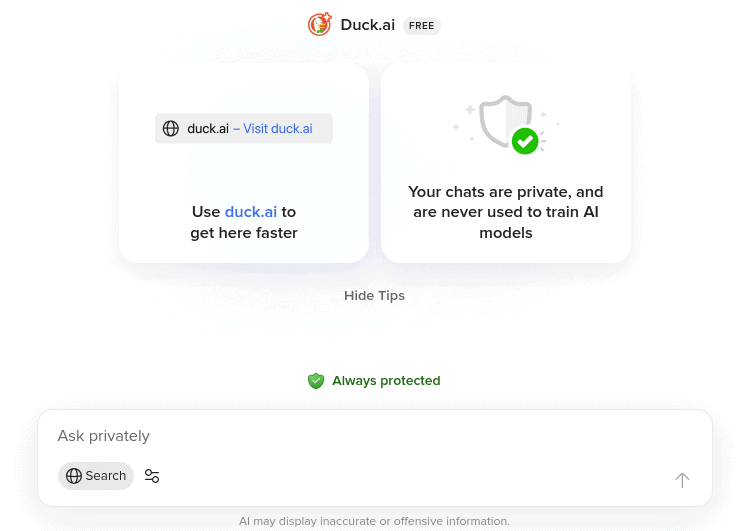The height and width of the screenshot is (531, 742).
Task: Click the AI inaccurate information disclaimer
Action: (374, 521)
